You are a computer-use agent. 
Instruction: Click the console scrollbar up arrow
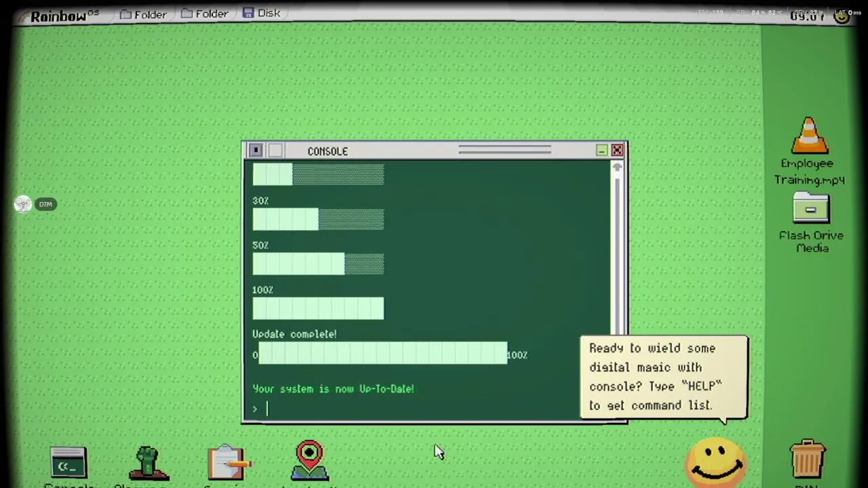coord(616,167)
